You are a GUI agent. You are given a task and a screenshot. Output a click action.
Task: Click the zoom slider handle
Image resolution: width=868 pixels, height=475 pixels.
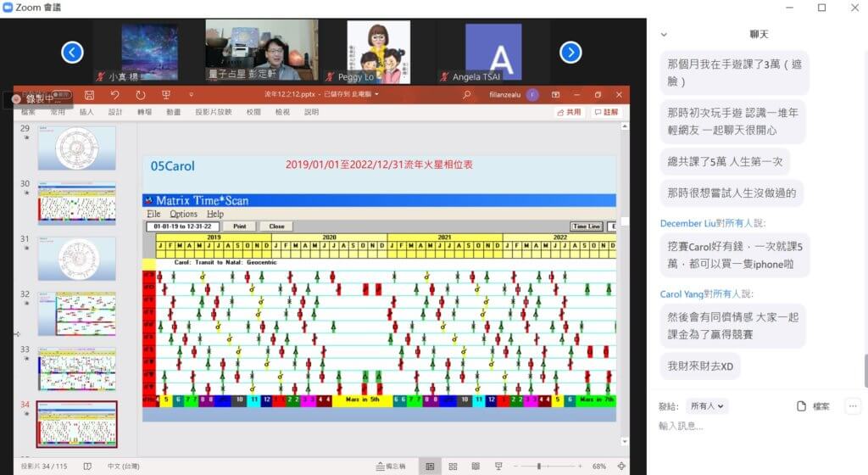coord(538,467)
